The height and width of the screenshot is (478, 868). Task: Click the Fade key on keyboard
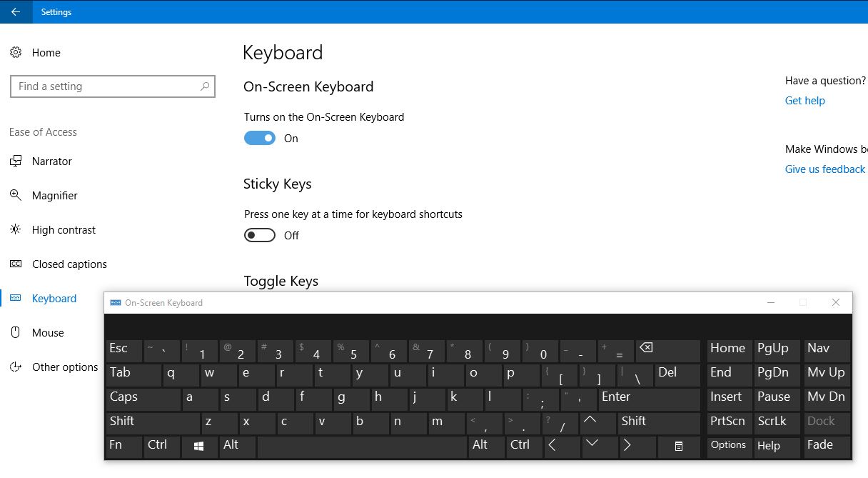[x=827, y=447]
